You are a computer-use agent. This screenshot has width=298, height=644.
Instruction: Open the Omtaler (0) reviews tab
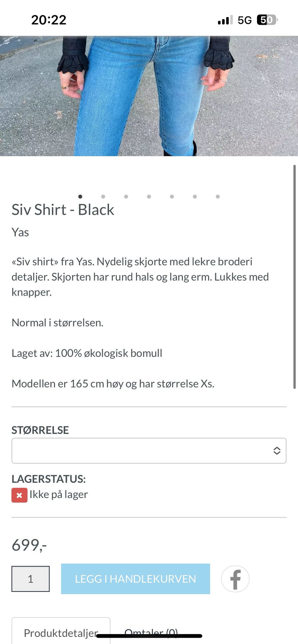[151, 633]
